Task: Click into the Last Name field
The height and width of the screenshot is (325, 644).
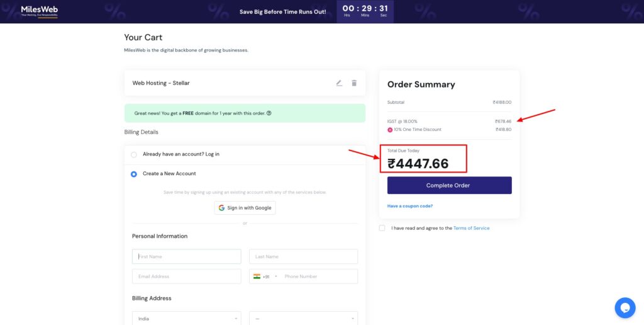Action: [303, 256]
